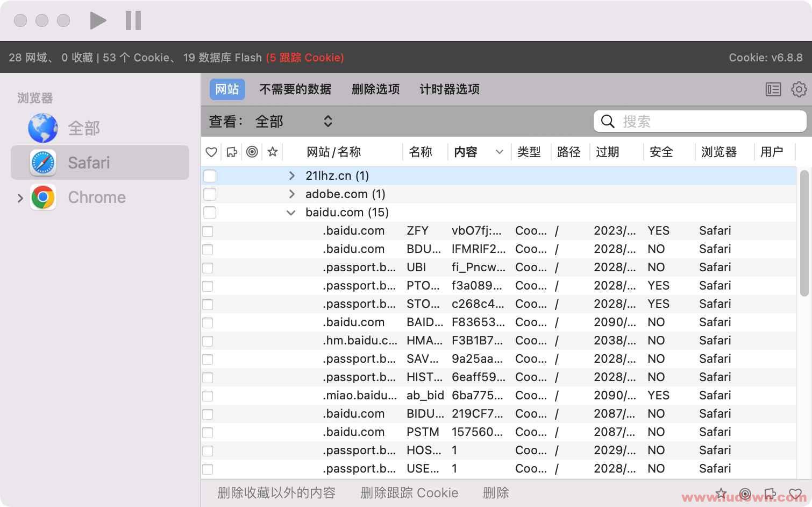The width and height of the screenshot is (812, 507).
Task: Pause the timer with the pause button
Action: [133, 20]
